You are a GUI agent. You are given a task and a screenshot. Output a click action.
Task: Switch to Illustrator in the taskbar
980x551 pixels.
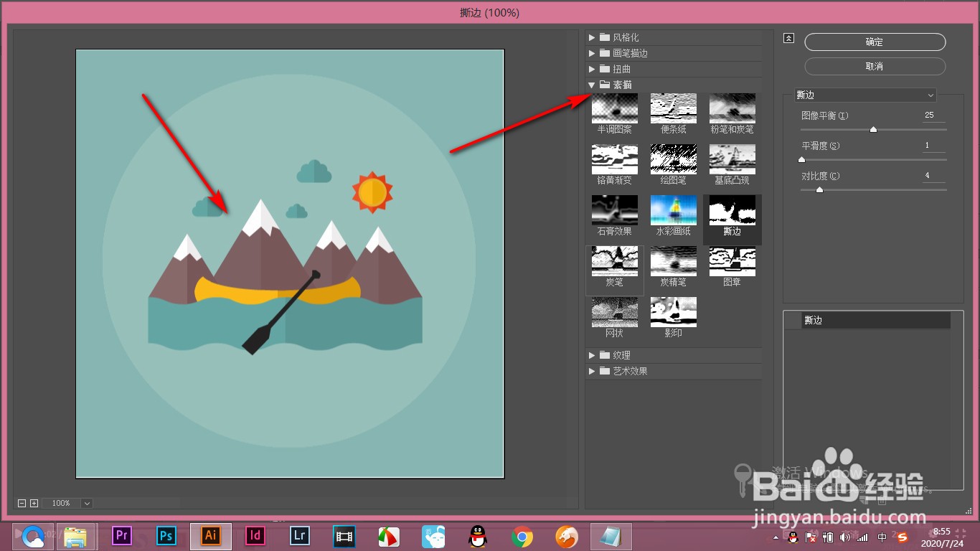pos(211,535)
